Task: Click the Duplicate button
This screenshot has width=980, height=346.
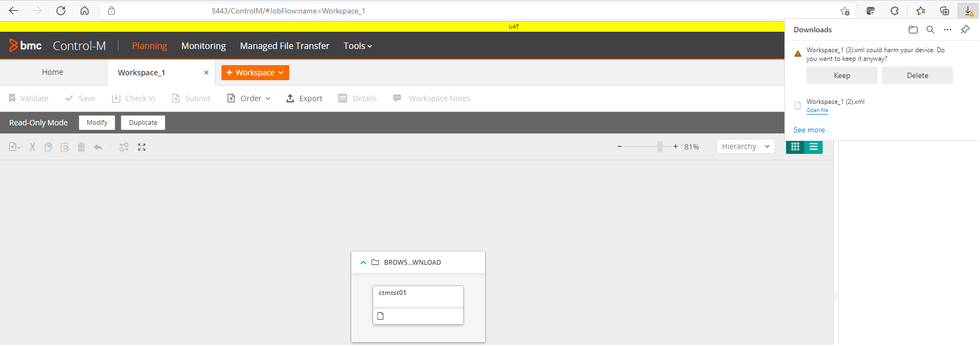Action: click(x=143, y=123)
